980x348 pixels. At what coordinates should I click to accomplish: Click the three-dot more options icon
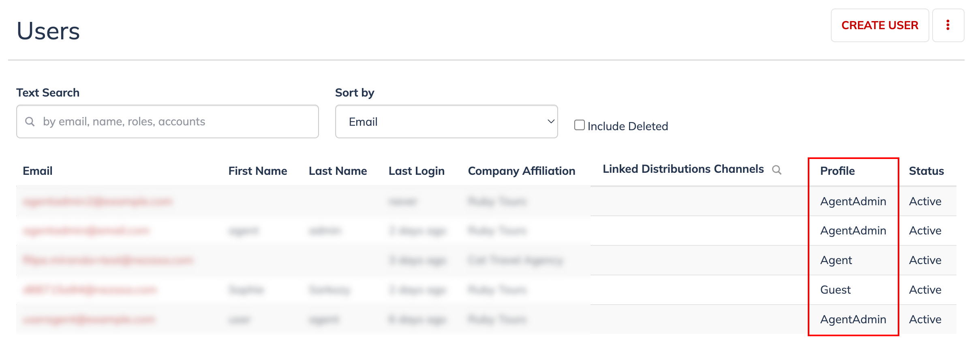[x=948, y=25]
